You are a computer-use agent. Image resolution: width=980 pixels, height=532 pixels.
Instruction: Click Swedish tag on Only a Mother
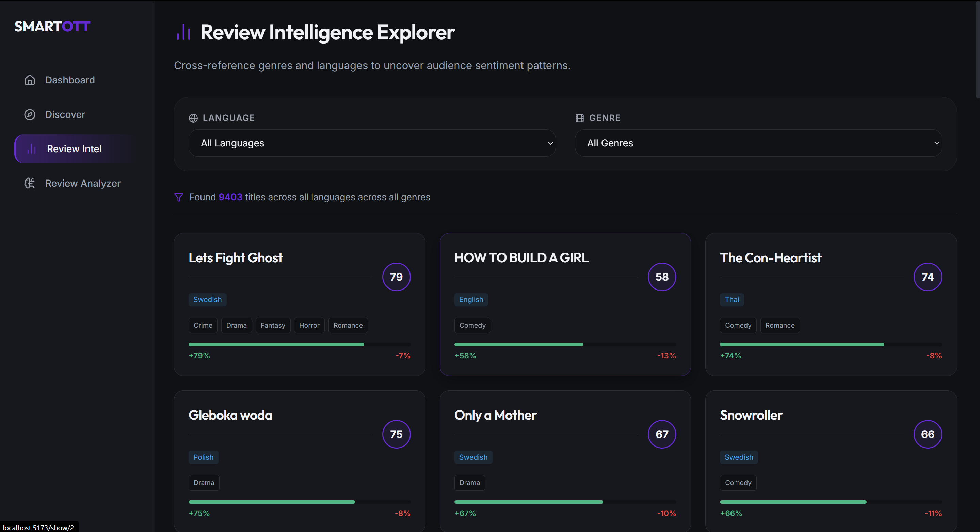tap(473, 457)
